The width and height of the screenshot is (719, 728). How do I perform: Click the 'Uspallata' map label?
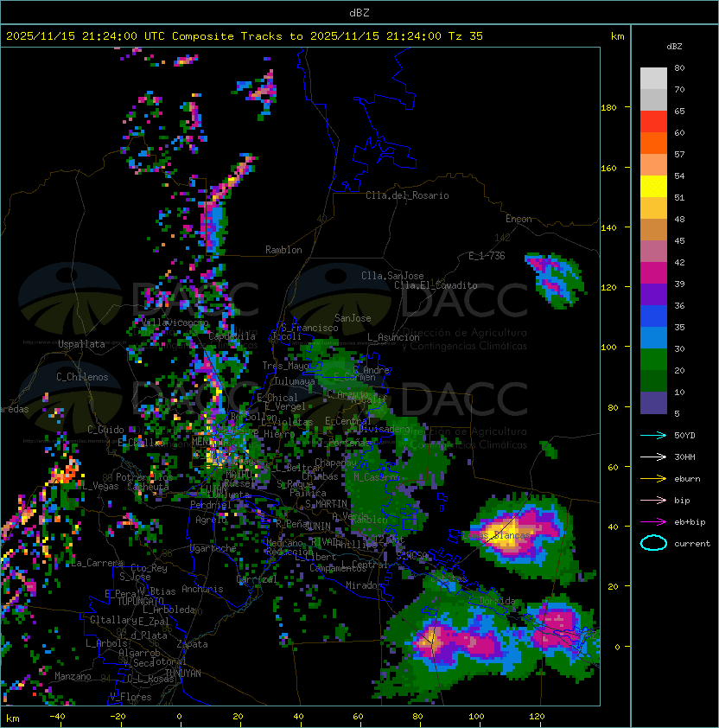coord(81,344)
